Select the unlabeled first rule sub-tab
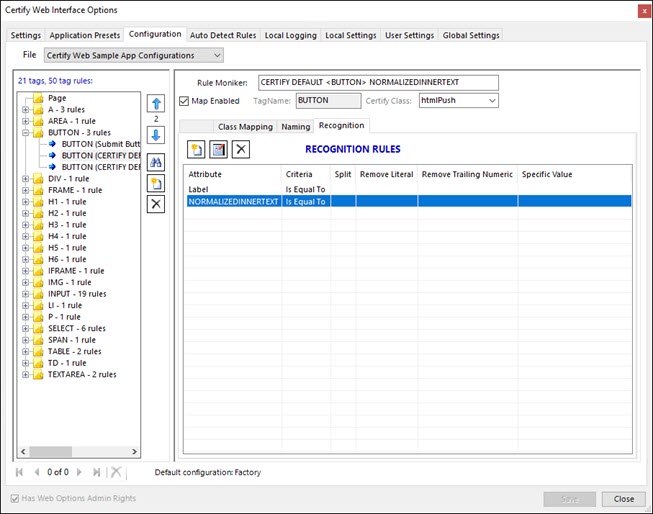 coord(196,127)
